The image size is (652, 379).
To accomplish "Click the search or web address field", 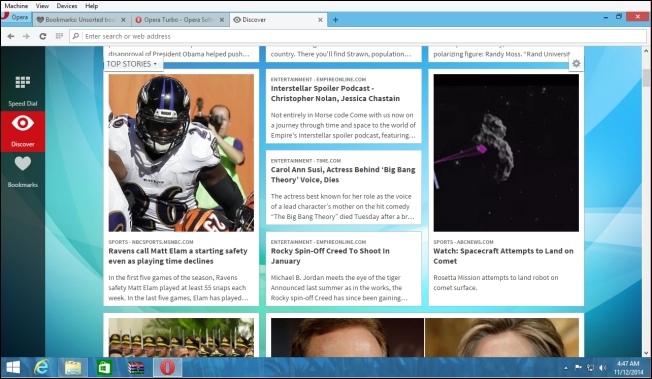I will (358, 36).
